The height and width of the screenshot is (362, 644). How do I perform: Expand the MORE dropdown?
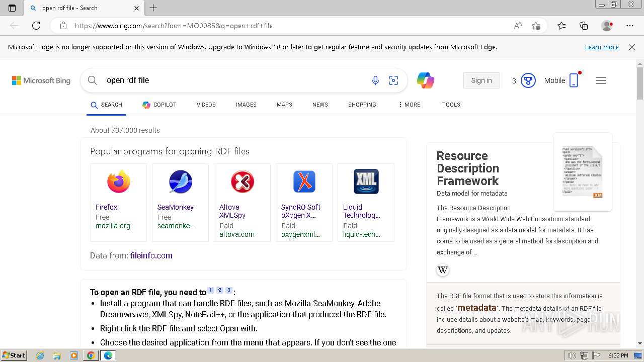[409, 105]
